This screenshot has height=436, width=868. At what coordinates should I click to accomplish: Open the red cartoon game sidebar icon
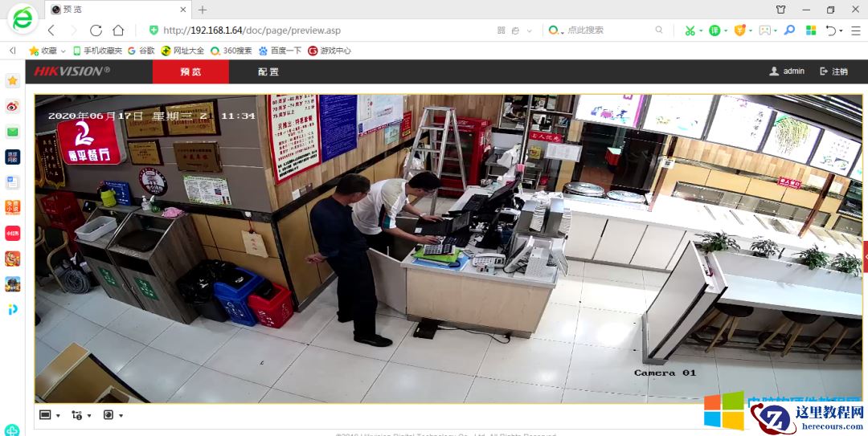tap(12, 259)
